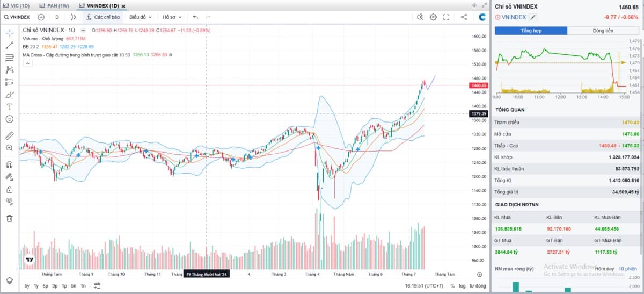This screenshot has width=644, height=294.
Task: Click the 1460.65 price label on axis
Action: point(478,85)
